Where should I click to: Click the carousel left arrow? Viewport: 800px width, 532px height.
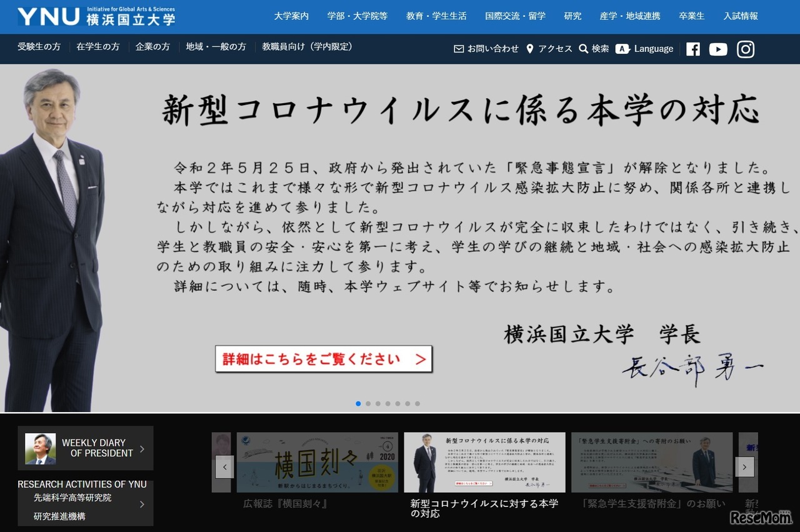224,467
